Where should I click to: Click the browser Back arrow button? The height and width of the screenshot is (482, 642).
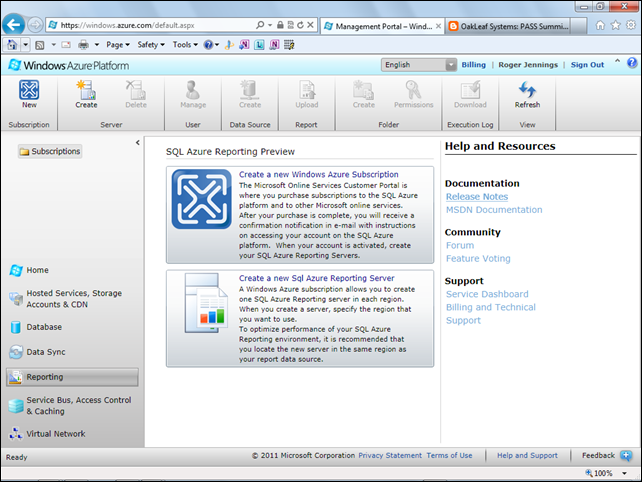[x=14, y=25]
